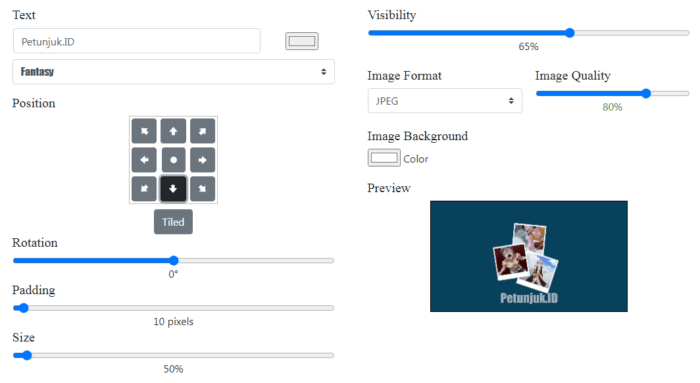Open the Fantasy font dropdown
Screen dimensions: 700x383
tap(173, 72)
